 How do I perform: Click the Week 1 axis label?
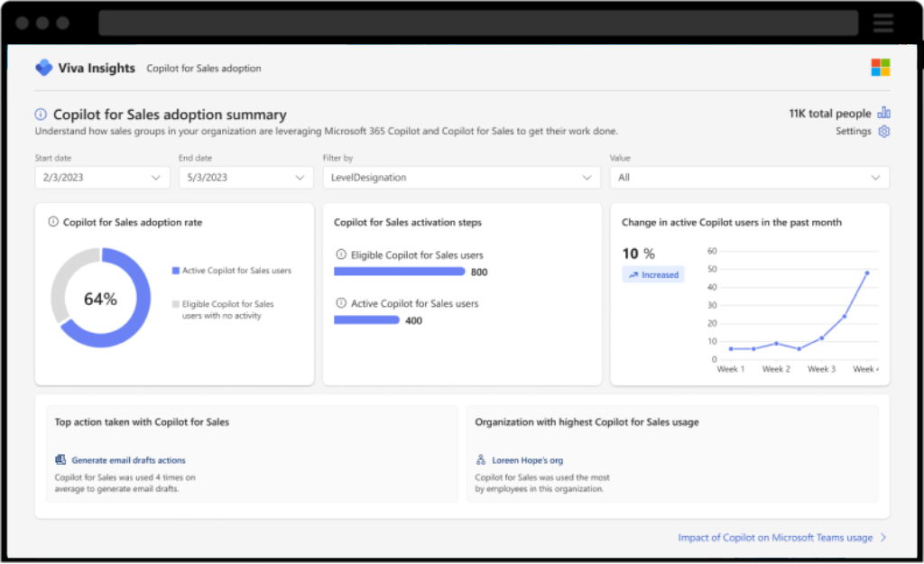coord(731,369)
